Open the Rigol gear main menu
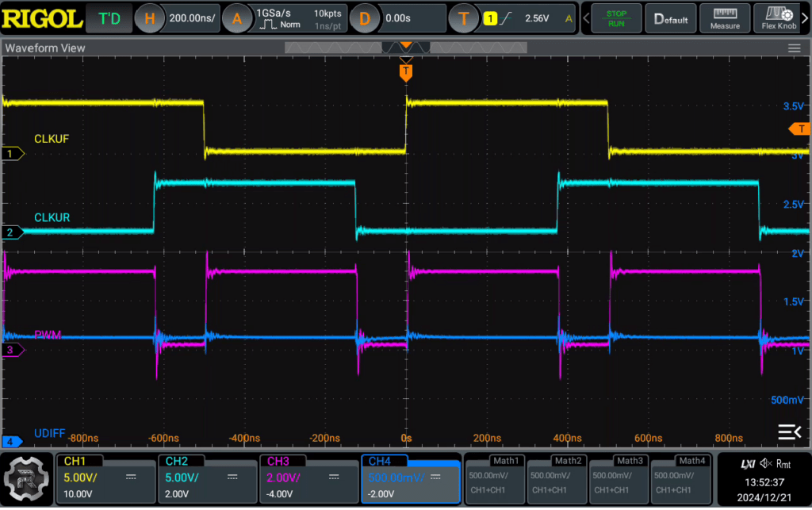 [26, 479]
